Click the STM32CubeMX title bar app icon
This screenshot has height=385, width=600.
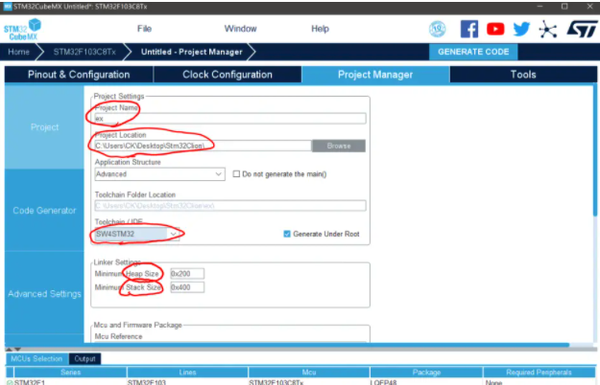7,7
